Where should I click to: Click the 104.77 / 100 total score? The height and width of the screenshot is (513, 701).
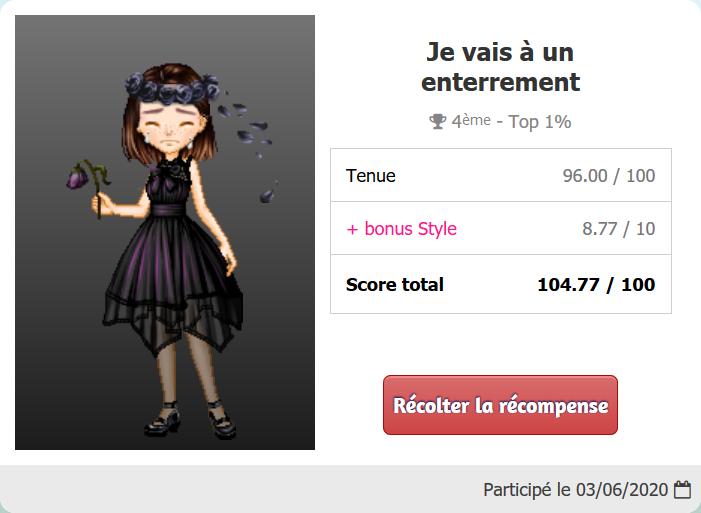tap(596, 284)
